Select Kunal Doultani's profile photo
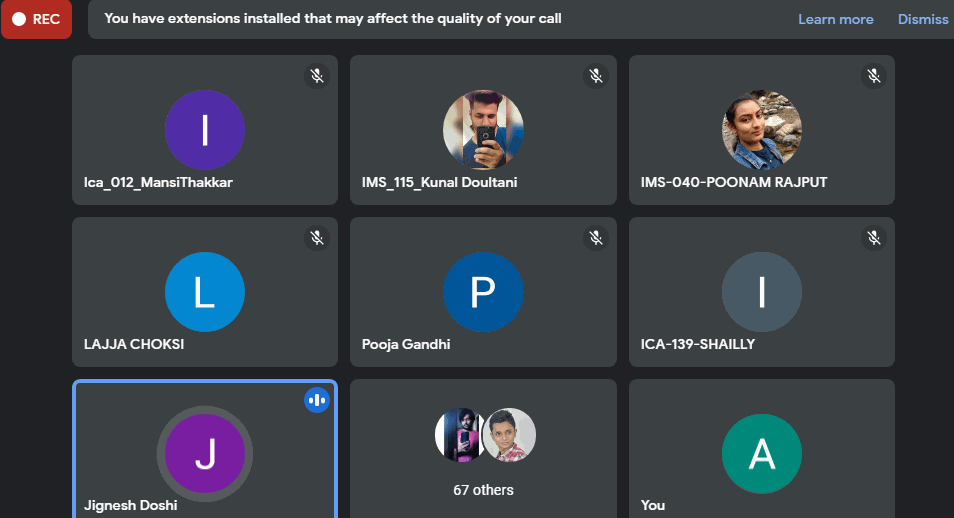Image resolution: width=954 pixels, height=518 pixels. pyautogui.click(x=483, y=130)
